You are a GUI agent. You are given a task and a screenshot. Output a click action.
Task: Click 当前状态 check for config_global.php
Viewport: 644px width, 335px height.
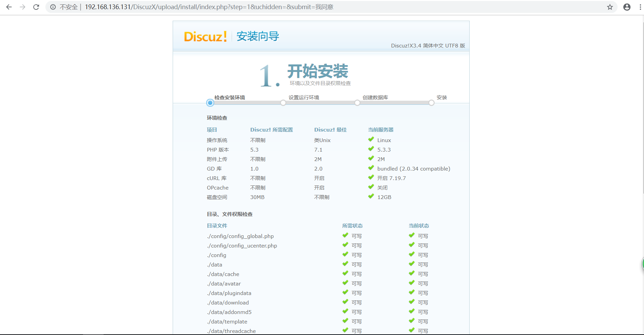tap(412, 235)
